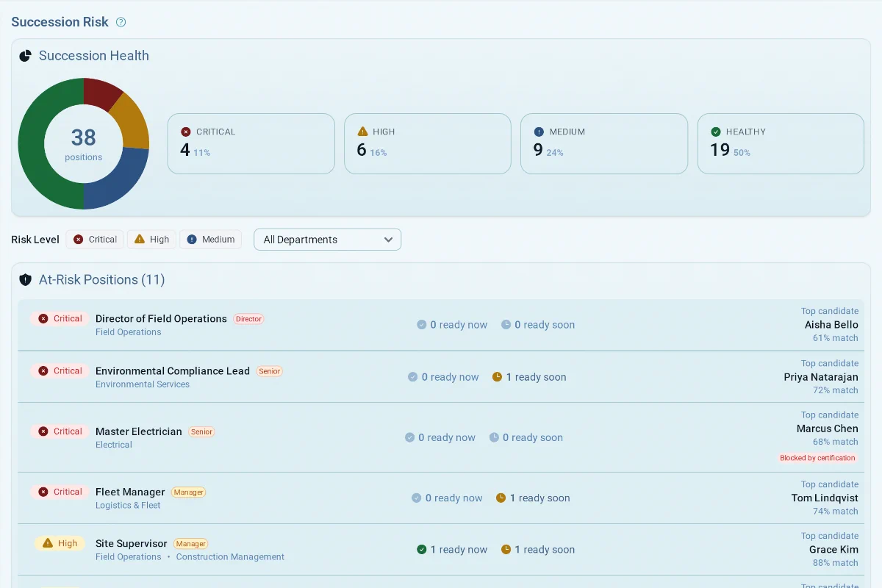Click the dark red critical donut segment

pyautogui.click(x=100, y=94)
